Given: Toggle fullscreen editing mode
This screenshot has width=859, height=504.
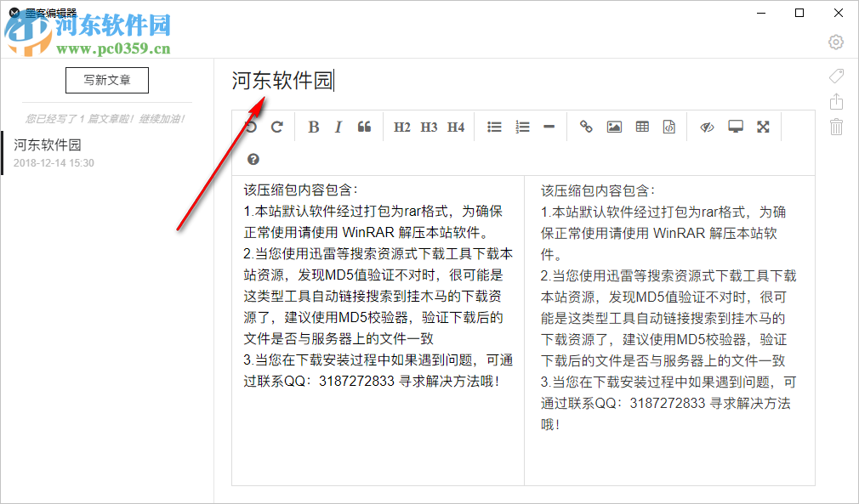Looking at the screenshot, I should 763,126.
